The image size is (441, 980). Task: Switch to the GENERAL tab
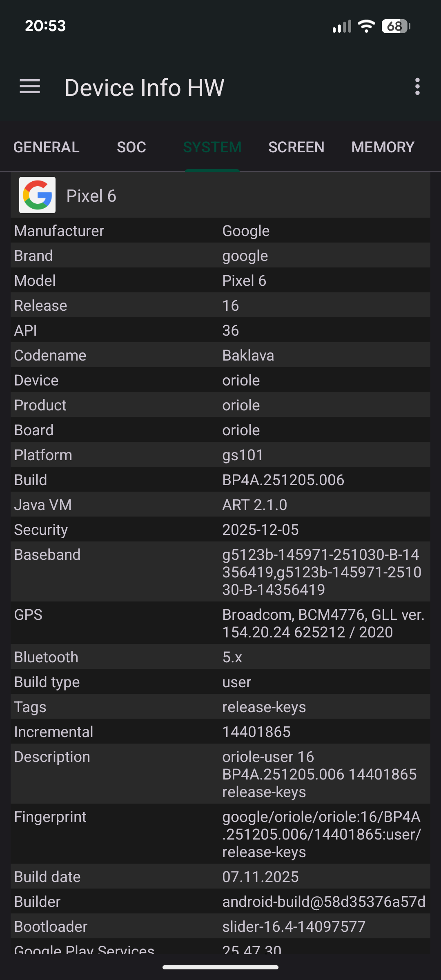point(46,147)
